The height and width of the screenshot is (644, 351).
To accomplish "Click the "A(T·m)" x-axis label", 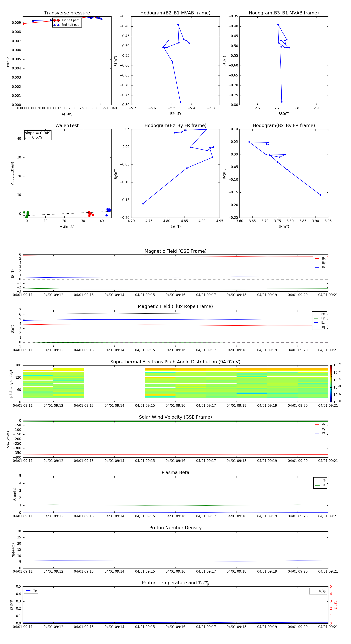I will pos(67,114).
